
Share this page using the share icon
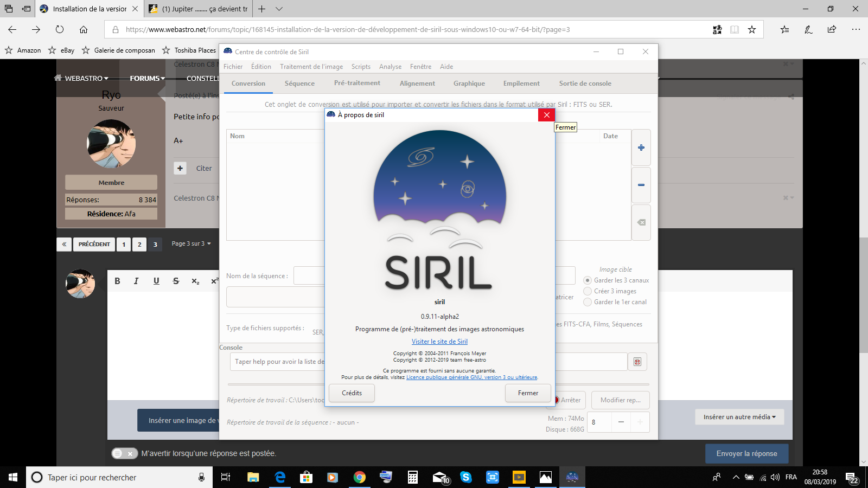(832, 29)
